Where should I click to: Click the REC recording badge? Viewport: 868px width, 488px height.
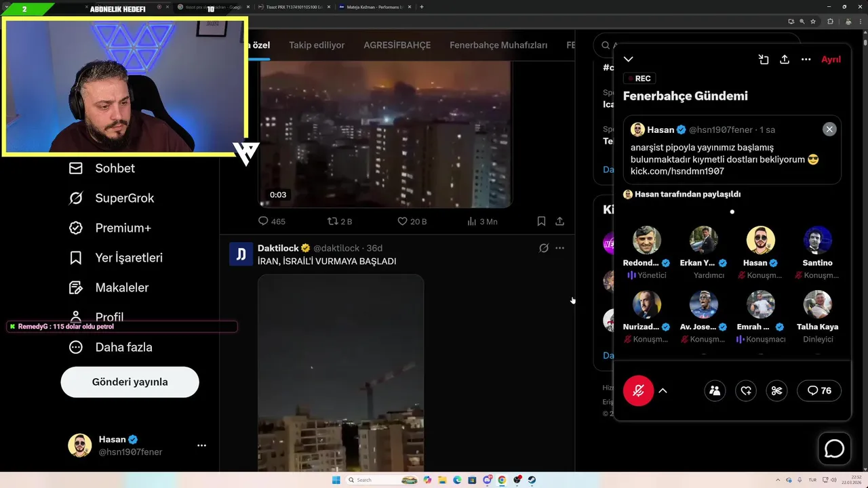click(x=639, y=79)
